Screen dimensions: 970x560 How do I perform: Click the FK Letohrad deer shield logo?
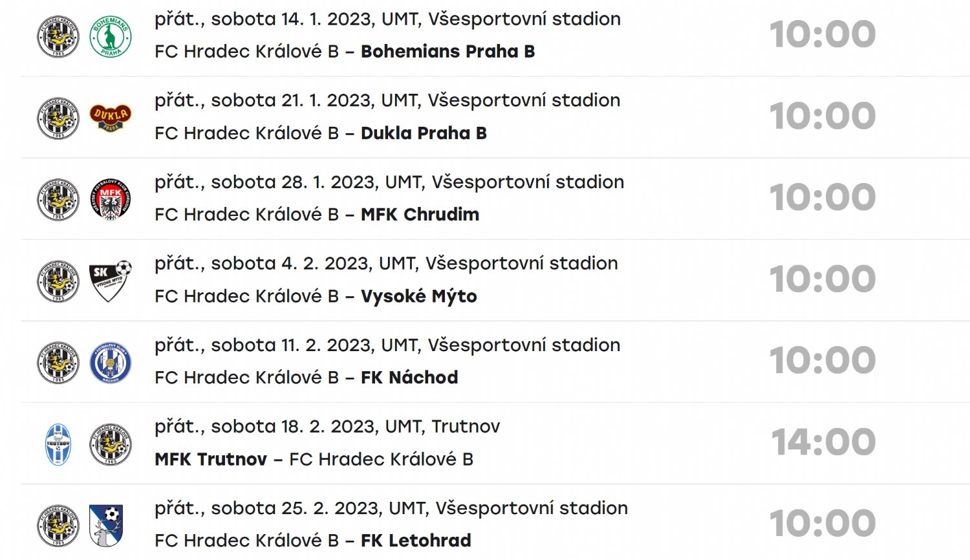coord(107,525)
